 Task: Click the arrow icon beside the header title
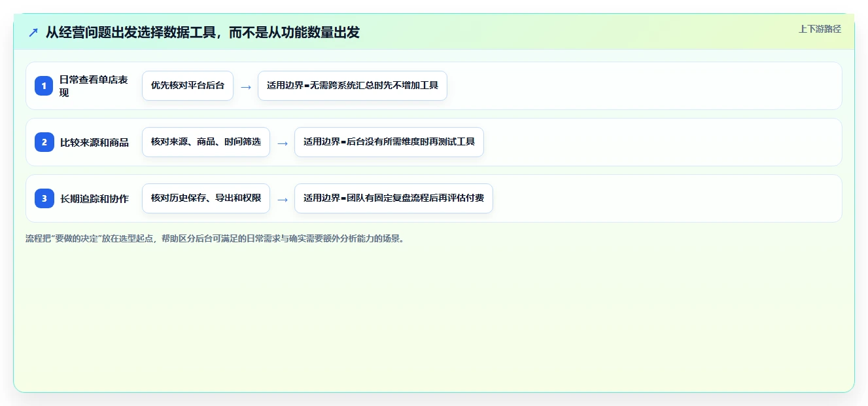click(x=33, y=33)
